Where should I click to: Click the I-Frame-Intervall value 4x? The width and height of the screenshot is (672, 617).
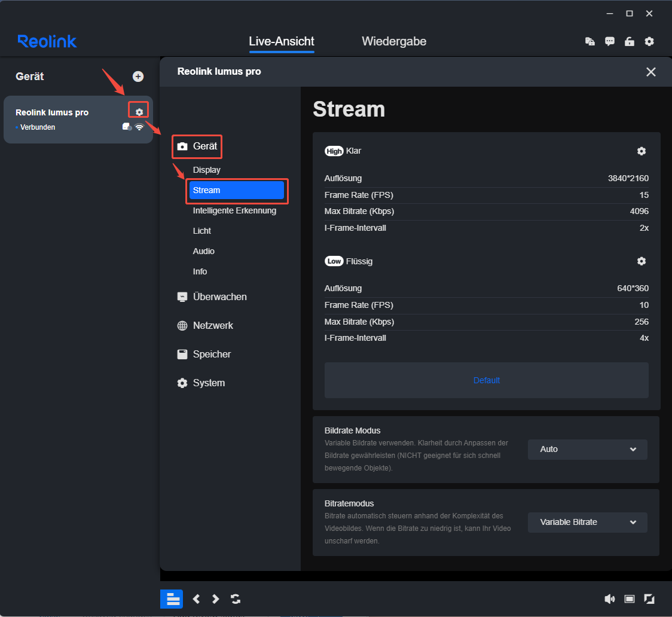click(644, 338)
